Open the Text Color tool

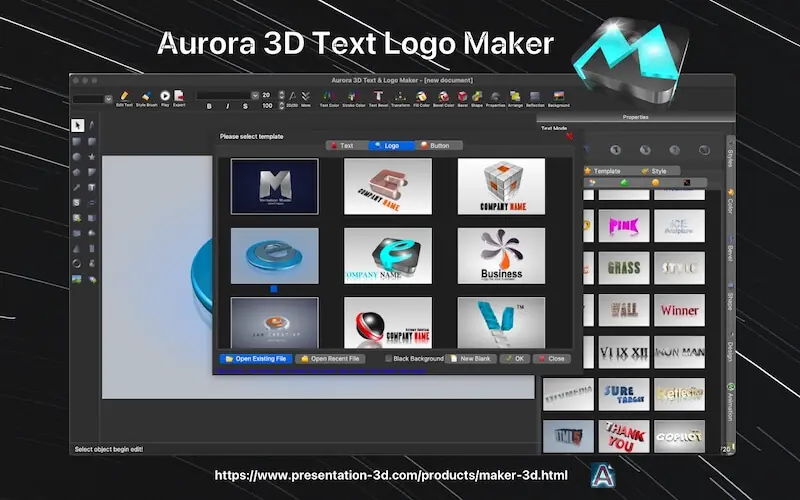(x=329, y=98)
